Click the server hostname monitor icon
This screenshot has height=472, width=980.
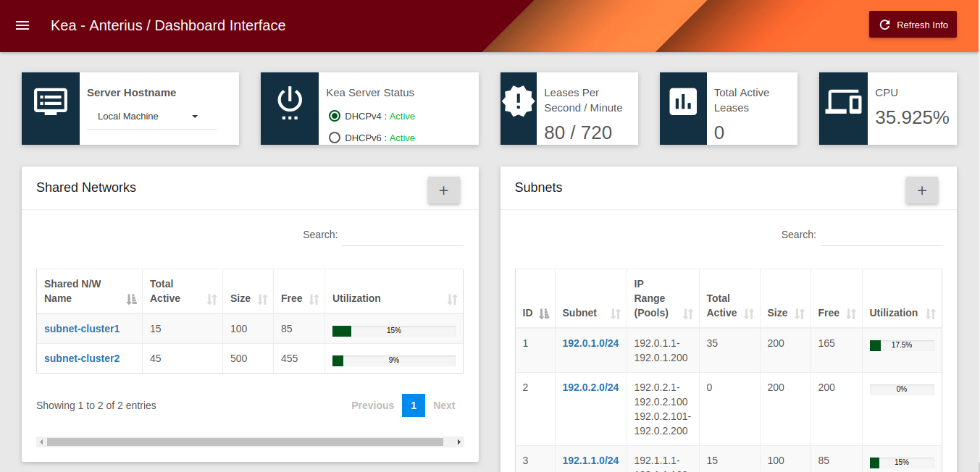coord(51,102)
